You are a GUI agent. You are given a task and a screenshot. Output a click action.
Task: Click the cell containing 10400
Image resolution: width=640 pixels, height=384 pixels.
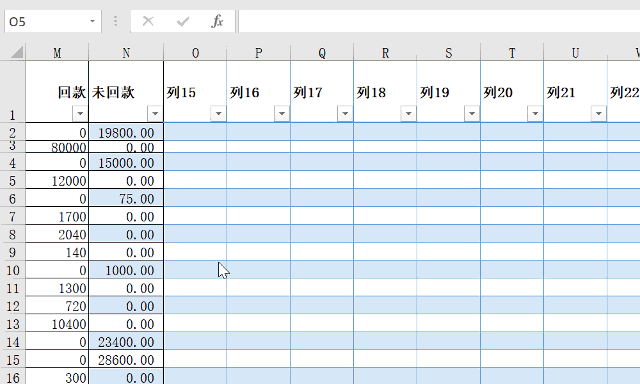click(57, 324)
